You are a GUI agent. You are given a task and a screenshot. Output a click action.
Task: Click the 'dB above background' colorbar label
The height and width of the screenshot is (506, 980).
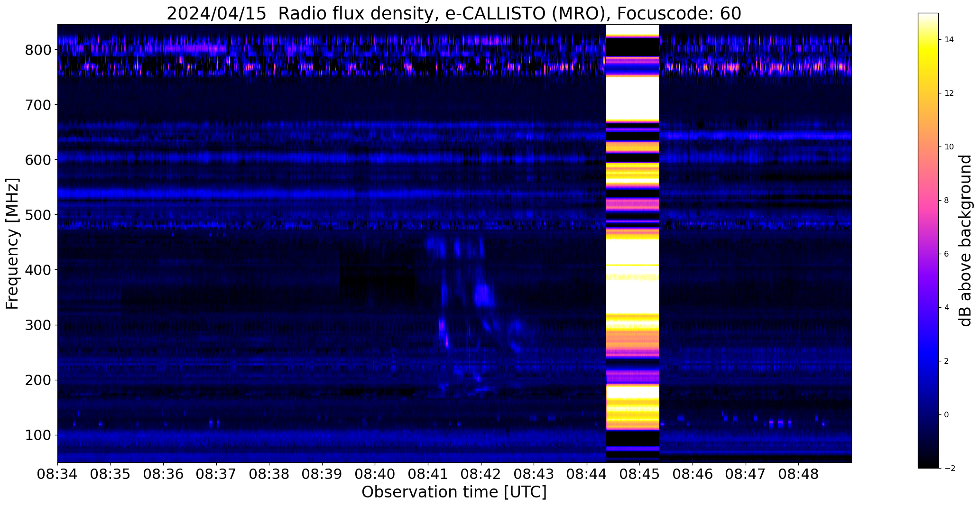965,240
